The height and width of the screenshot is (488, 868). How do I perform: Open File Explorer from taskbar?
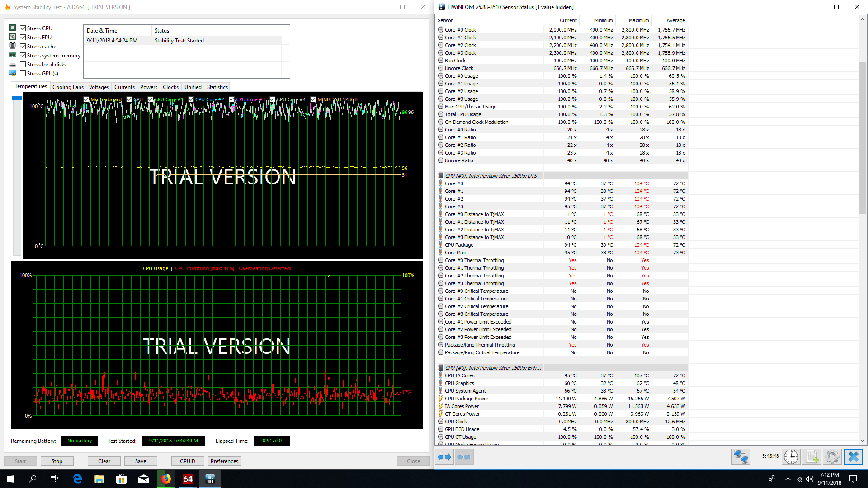[99, 479]
